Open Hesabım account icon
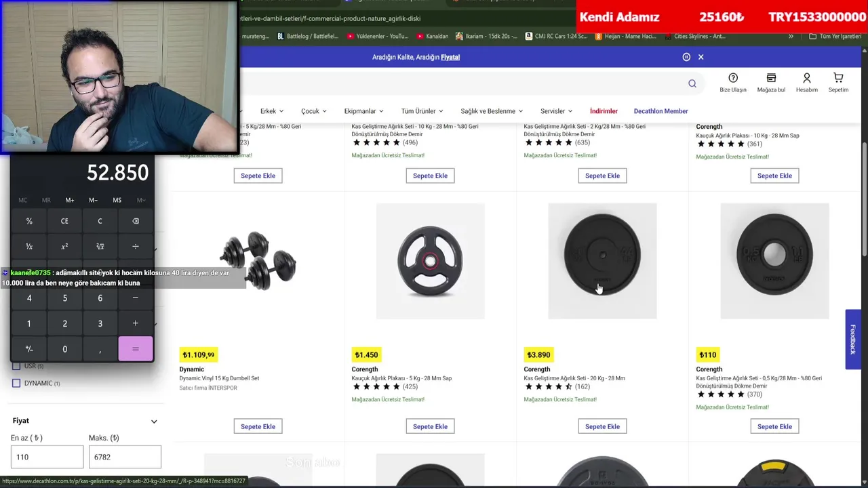868x488 pixels. pyautogui.click(x=807, y=83)
